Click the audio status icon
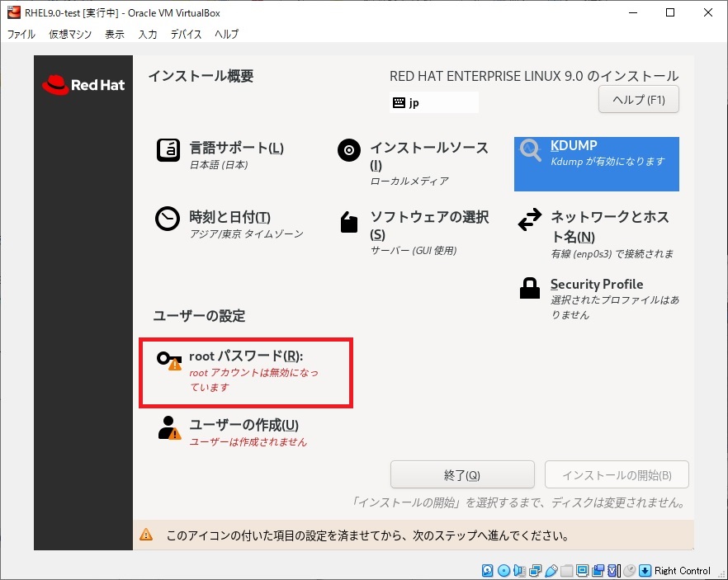Image resolution: width=728 pixels, height=580 pixels. [x=519, y=570]
